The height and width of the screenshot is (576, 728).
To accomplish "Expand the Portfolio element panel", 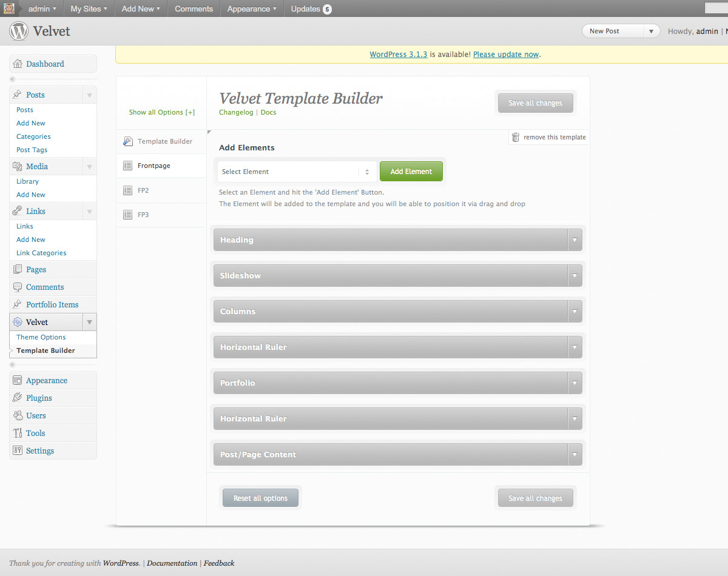I will coord(575,383).
